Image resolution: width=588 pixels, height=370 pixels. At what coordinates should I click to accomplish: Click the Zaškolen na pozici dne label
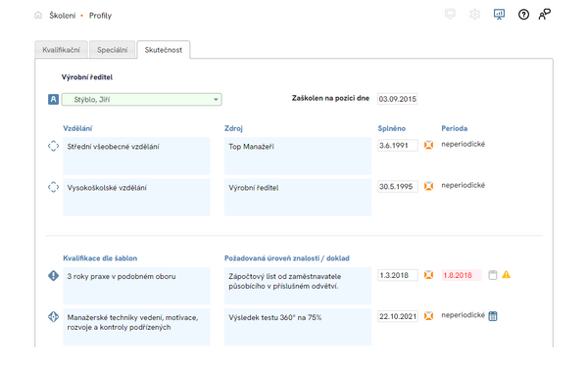coord(330,99)
